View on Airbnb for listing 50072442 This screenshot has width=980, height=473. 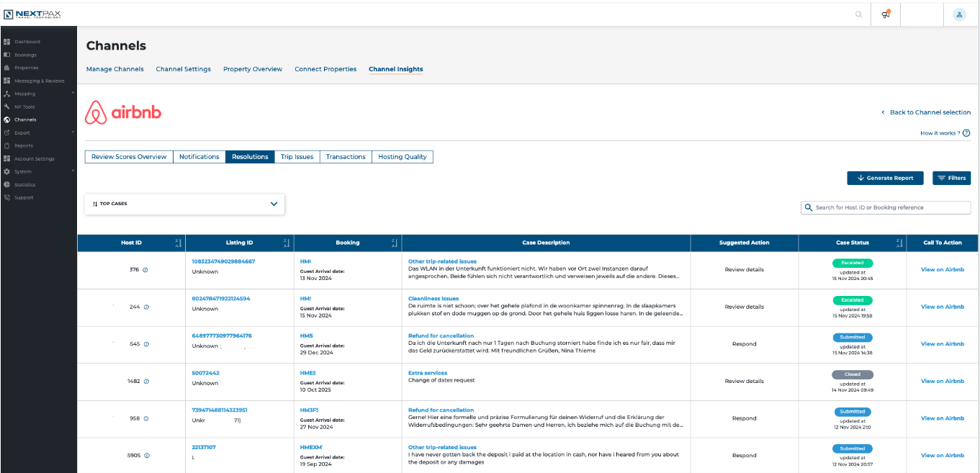point(943,382)
